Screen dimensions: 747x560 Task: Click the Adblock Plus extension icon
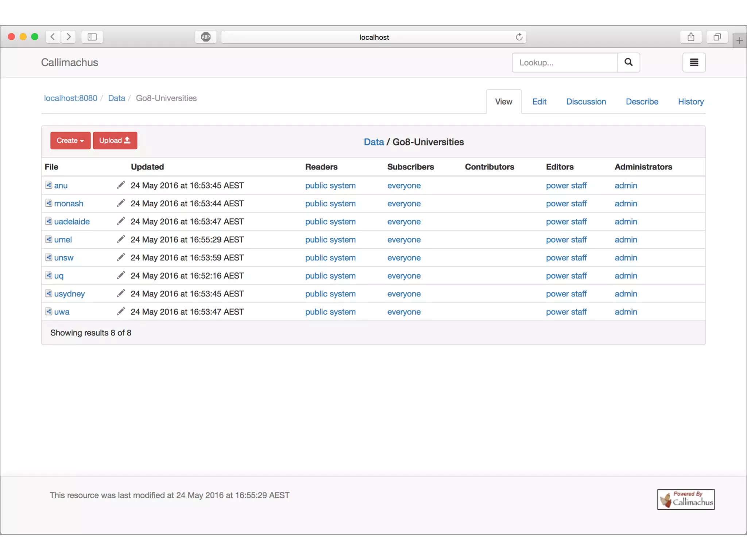(x=206, y=37)
